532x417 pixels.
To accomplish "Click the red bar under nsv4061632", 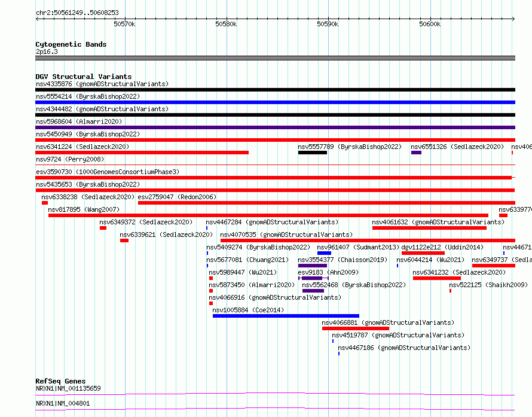I will (x=429, y=228).
